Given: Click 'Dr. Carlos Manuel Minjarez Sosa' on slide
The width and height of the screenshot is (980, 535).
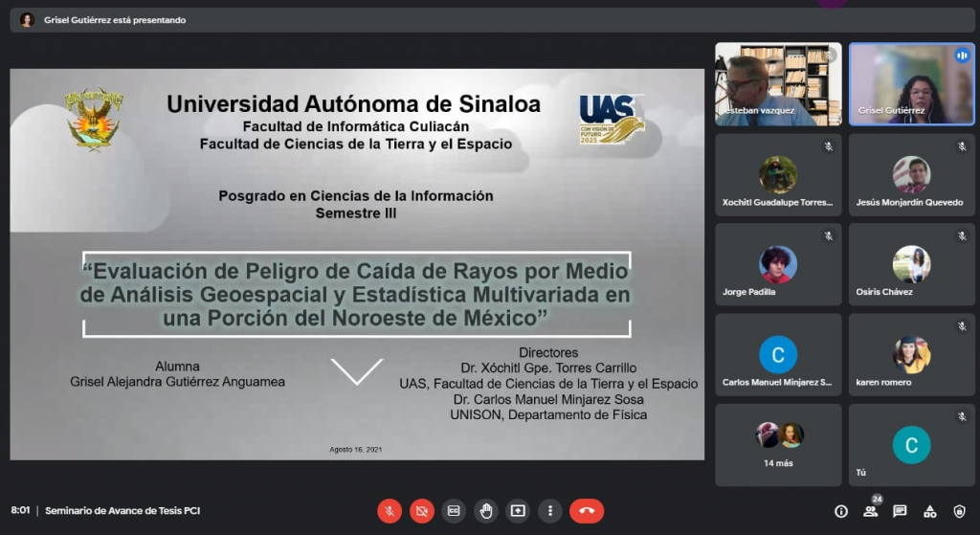Looking at the screenshot, I should [548, 399].
